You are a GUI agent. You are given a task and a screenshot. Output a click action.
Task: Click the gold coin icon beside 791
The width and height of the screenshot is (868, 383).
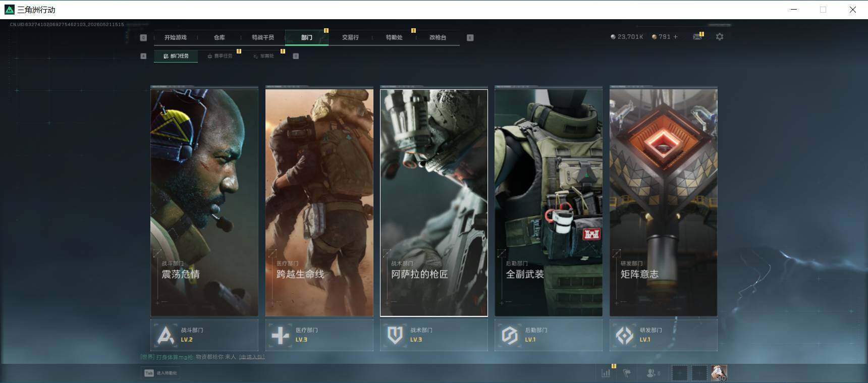coord(655,37)
